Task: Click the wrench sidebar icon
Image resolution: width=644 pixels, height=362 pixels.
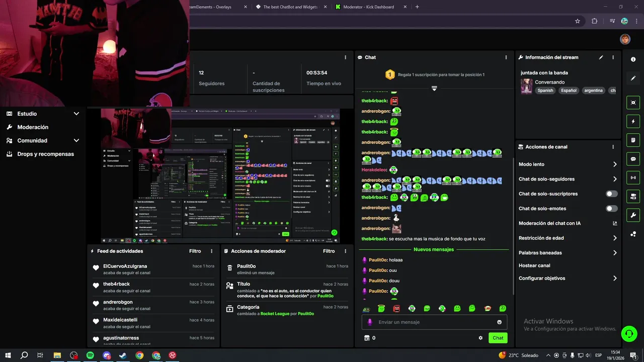Action: 633,215
